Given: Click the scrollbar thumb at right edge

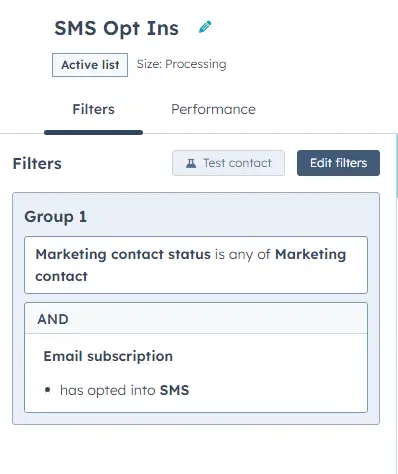Looking at the screenshot, I should pyautogui.click(x=397, y=166).
